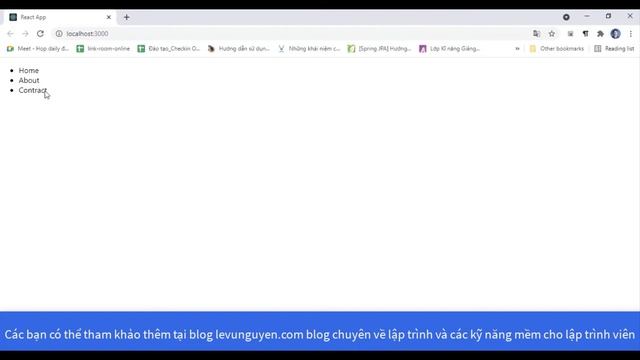Open the Chrome three-dot menu
The image size is (640, 360).
(x=631, y=34)
